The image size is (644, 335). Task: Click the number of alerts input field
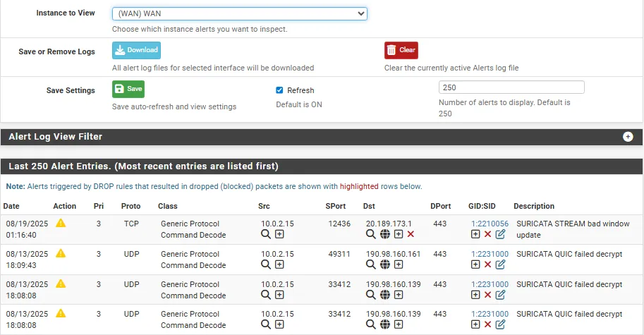point(511,87)
